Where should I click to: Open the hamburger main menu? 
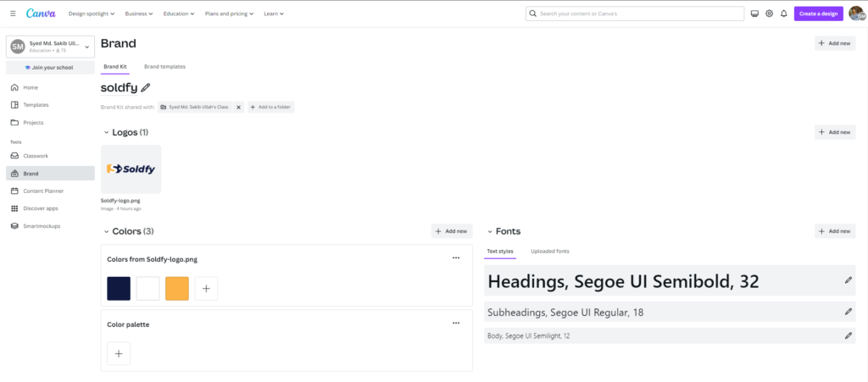13,14
